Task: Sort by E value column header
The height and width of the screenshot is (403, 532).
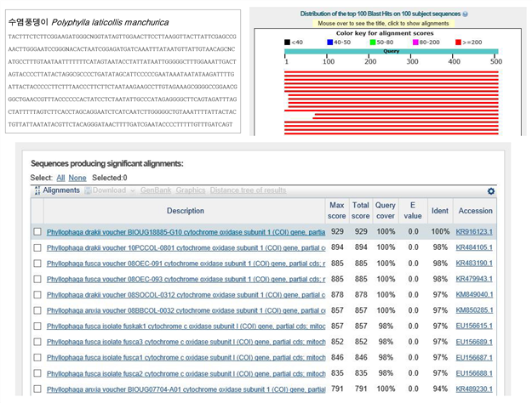Action: pos(413,211)
